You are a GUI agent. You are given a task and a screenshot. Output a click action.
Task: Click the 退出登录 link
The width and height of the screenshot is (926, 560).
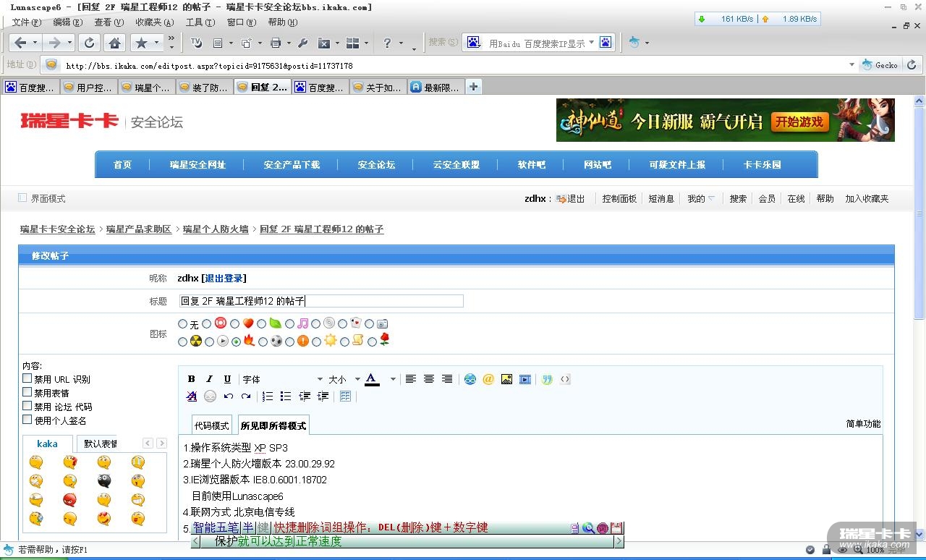click(x=224, y=278)
